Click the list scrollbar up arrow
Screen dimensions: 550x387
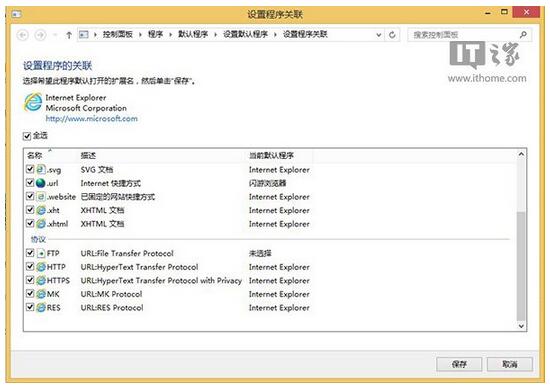521,154
